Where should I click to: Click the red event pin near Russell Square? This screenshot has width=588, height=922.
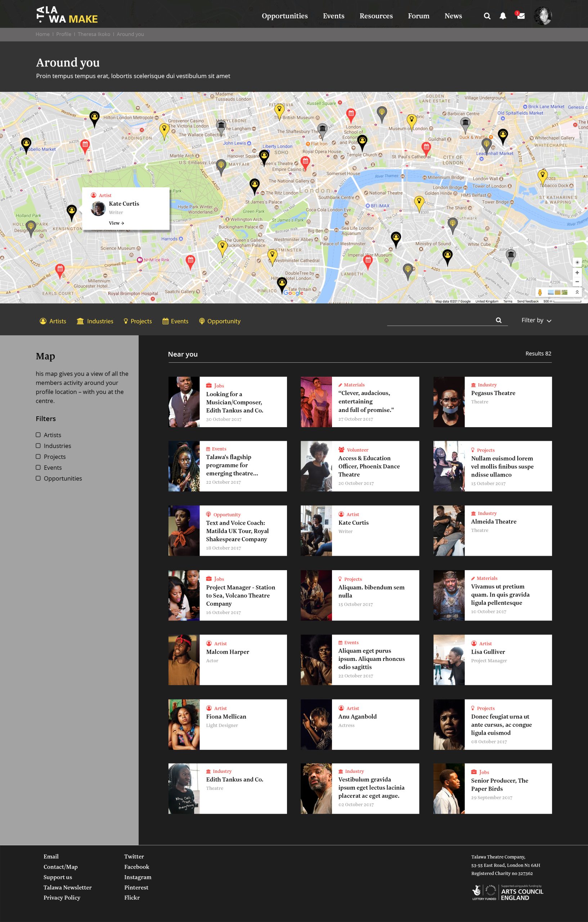pyautogui.click(x=351, y=116)
